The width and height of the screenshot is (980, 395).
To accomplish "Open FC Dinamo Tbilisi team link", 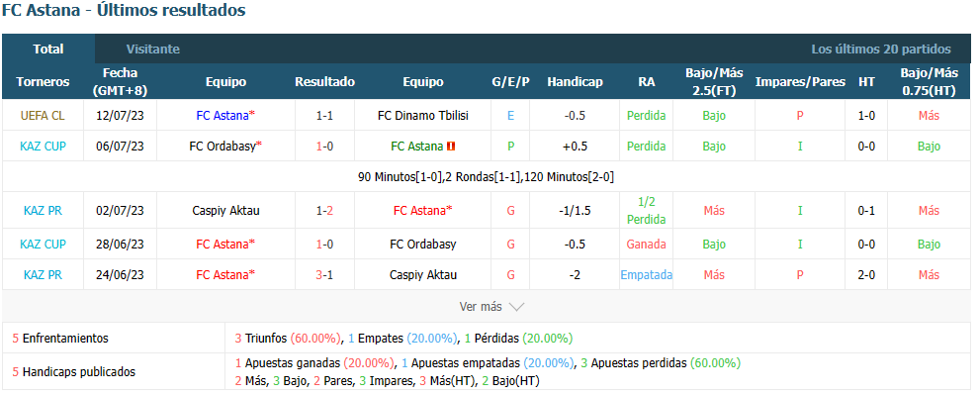I will pyautogui.click(x=423, y=116).
